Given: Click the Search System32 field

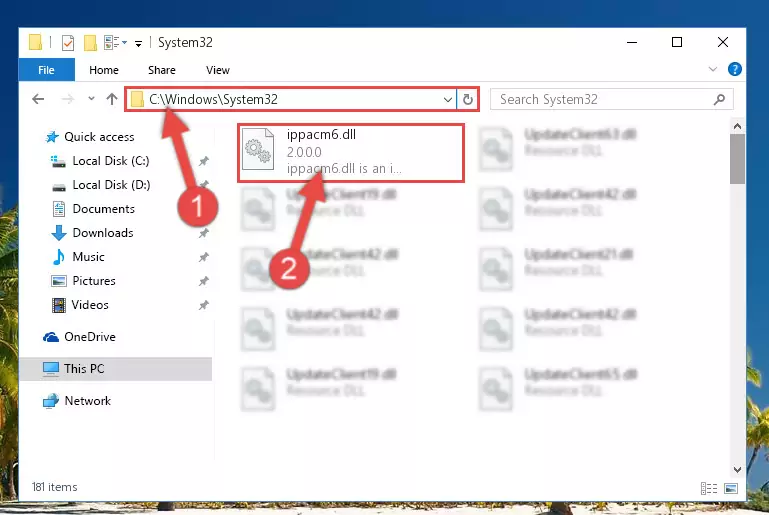Looking at the screenshot, I should coord(612,100).
